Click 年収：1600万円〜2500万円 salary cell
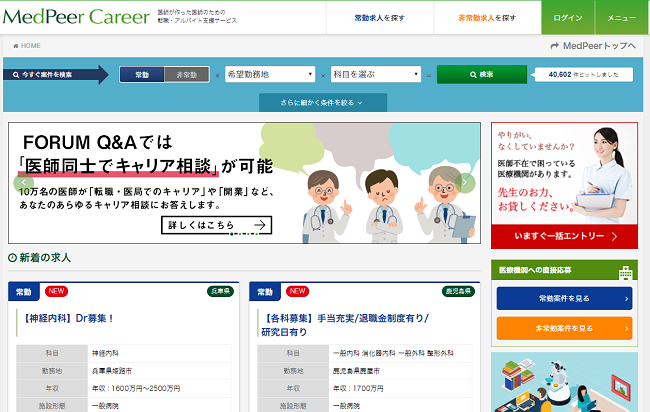This screenshot has height=412, width=650. (x=159, y=388)
